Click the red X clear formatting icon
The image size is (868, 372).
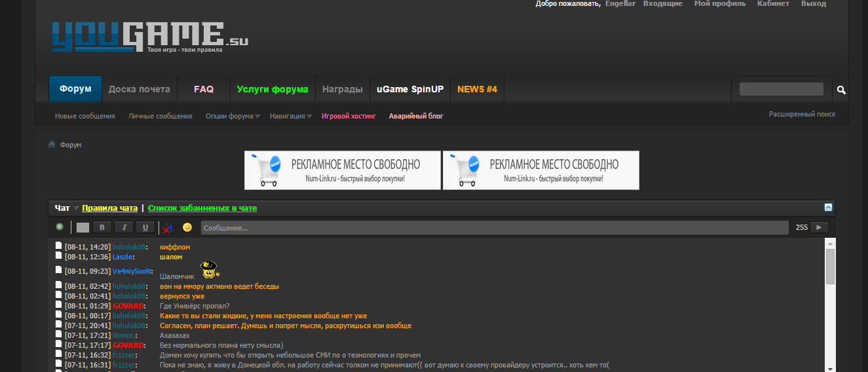(x=167, y=228)
